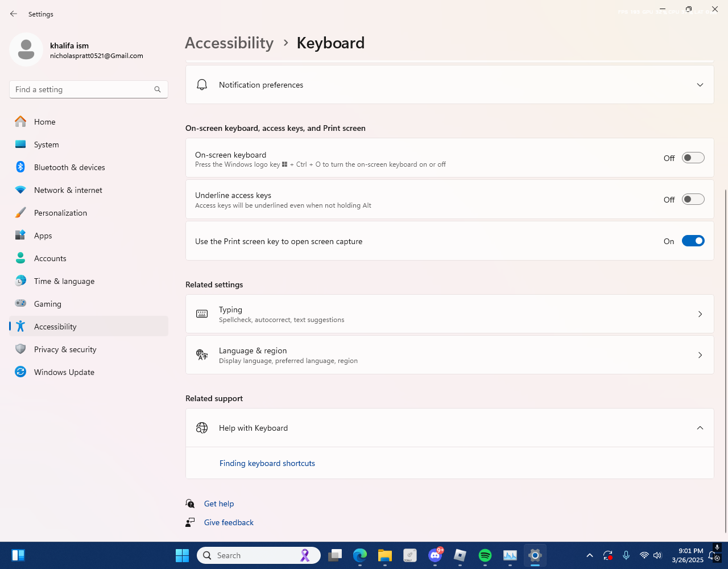
Task: Click the Accessibility figure icon in sidebar
Action: [x=20, y=327]
